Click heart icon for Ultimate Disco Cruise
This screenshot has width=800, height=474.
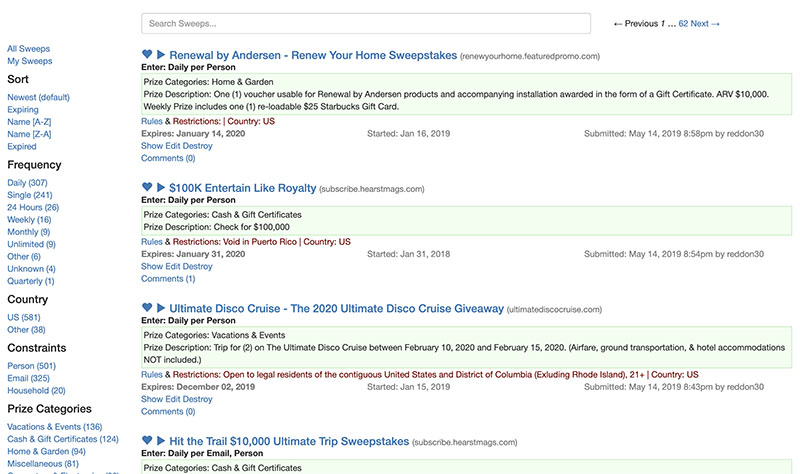pos(147,309)
